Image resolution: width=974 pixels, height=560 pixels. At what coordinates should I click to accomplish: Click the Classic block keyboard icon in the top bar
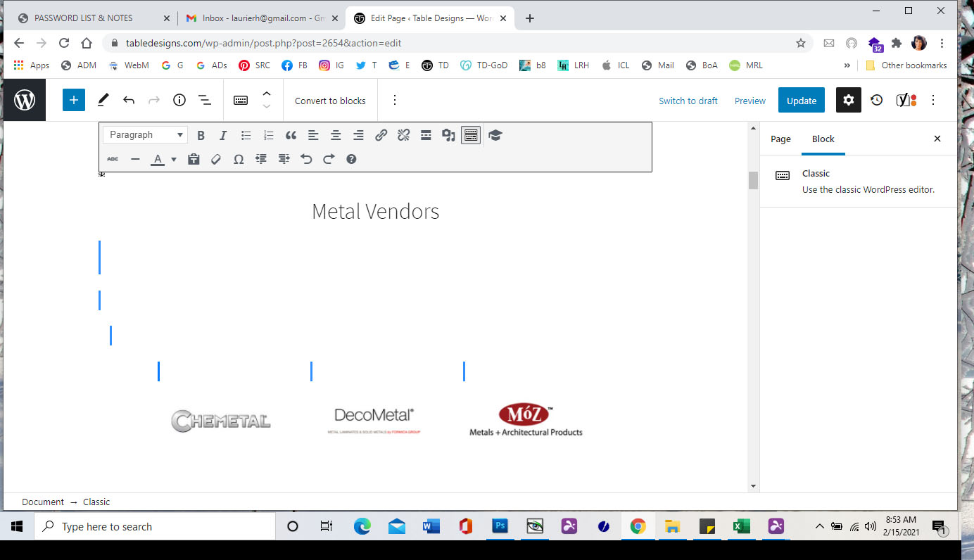click(x=241, y=100)
